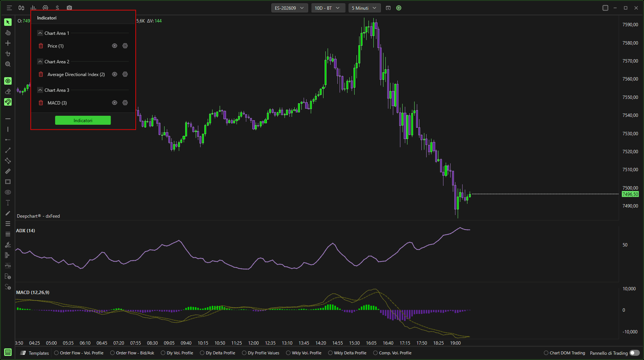
Task: Open the ES-202609 symbol dropdown
Action: [x=290, y=8]
